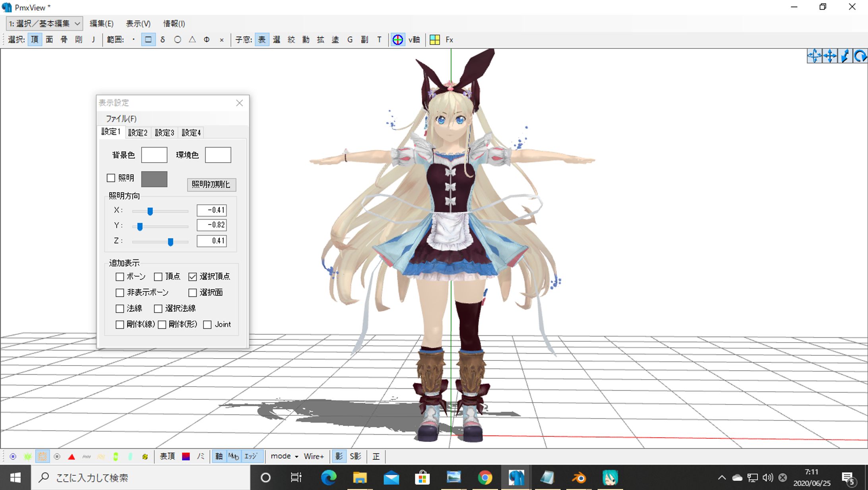Enable the Joint display checkbox

[x=207, y=325]
